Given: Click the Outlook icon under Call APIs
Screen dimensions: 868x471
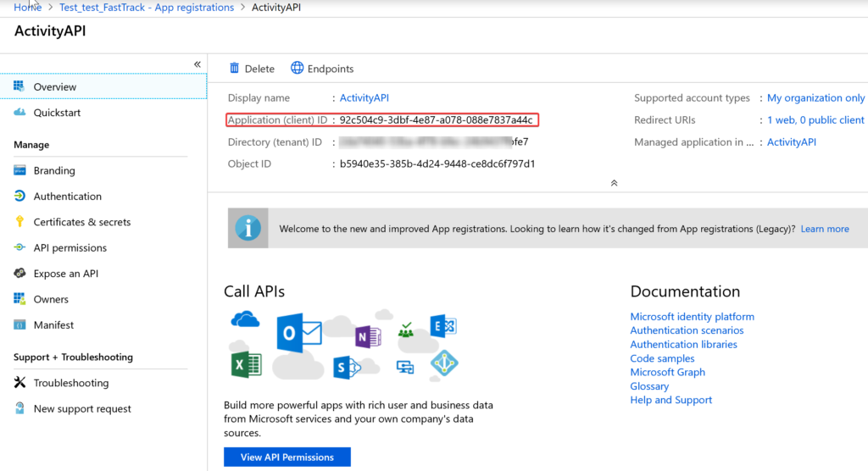Looking at the screenshot, I should (x=299, y=332).
